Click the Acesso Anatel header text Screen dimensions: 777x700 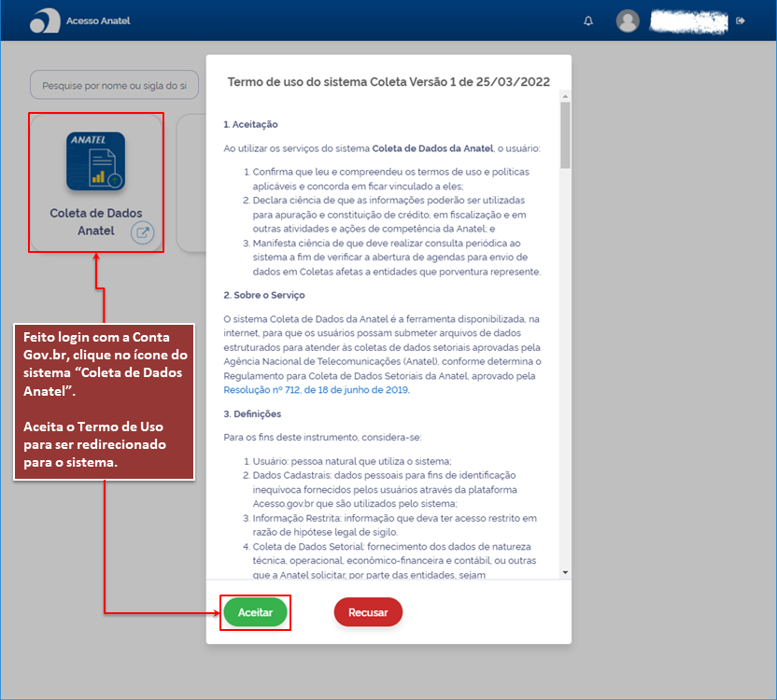(x=96, y=20)
